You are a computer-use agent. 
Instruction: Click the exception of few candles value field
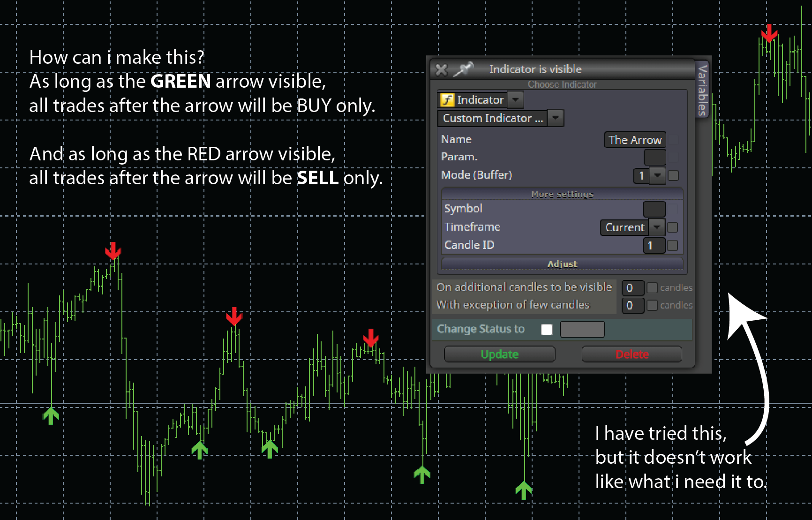[632, 306]
